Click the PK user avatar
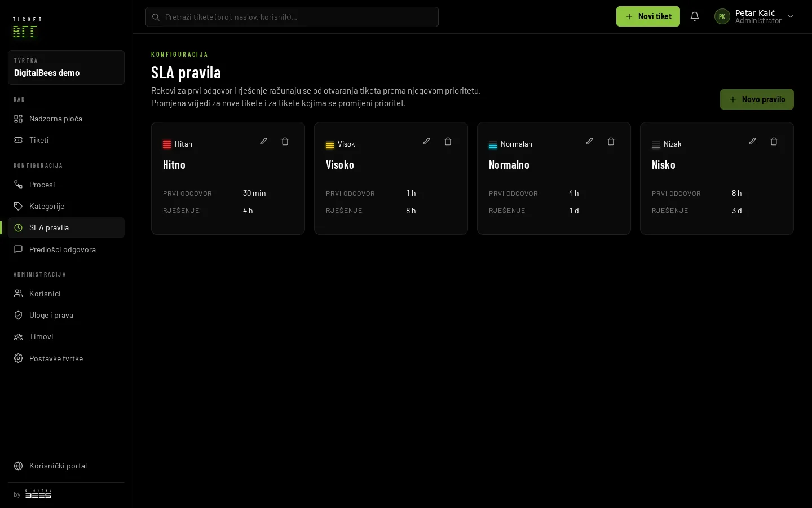 (722, 16)
